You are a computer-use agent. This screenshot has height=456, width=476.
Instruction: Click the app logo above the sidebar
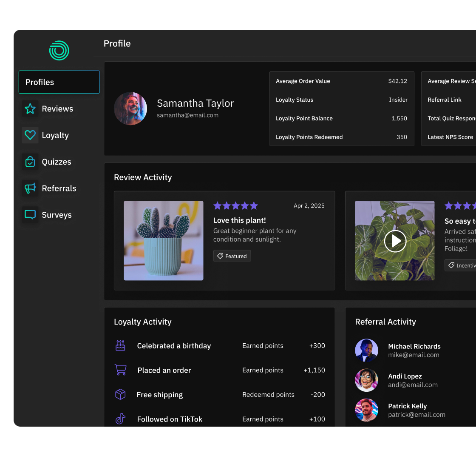[59, 51]
